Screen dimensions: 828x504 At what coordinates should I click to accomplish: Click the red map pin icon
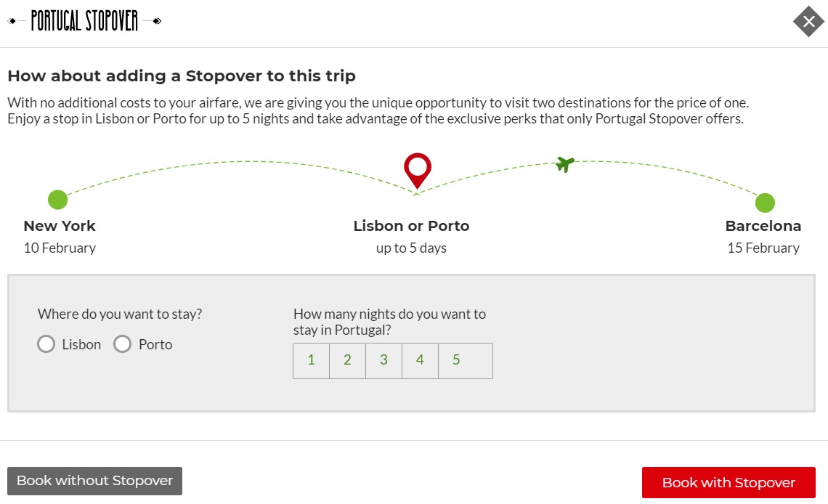[x=417, y=170]
